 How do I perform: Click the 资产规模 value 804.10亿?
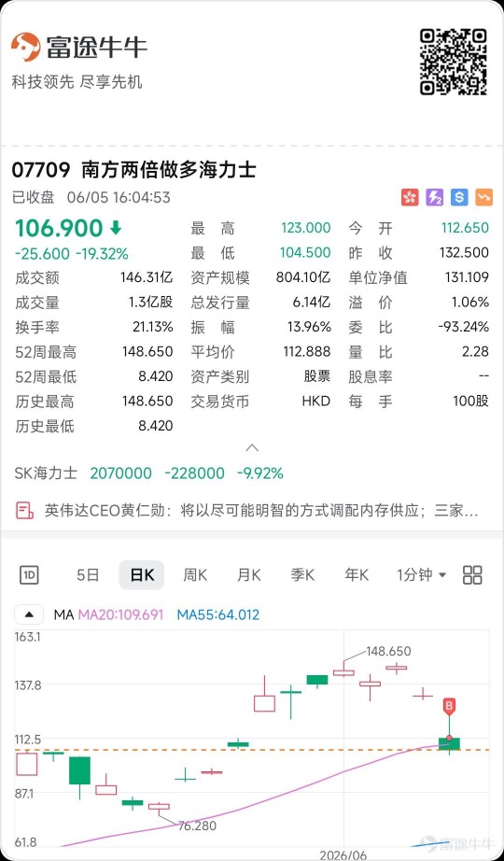303,277
